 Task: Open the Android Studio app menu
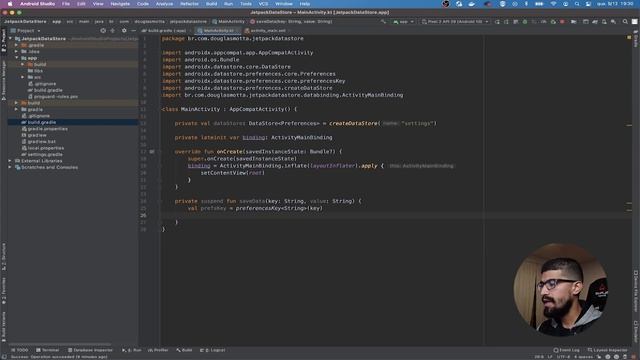(x=37, y=4)
